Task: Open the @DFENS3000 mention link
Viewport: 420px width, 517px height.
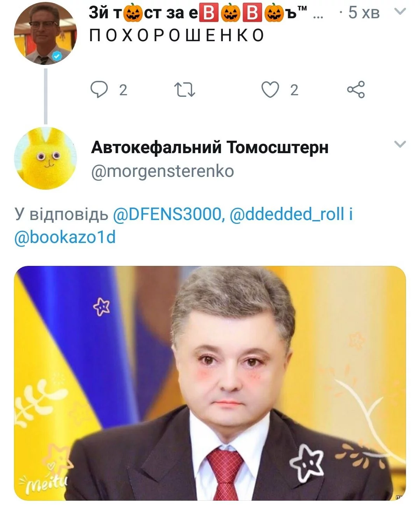Action: [x=168, y=214]
